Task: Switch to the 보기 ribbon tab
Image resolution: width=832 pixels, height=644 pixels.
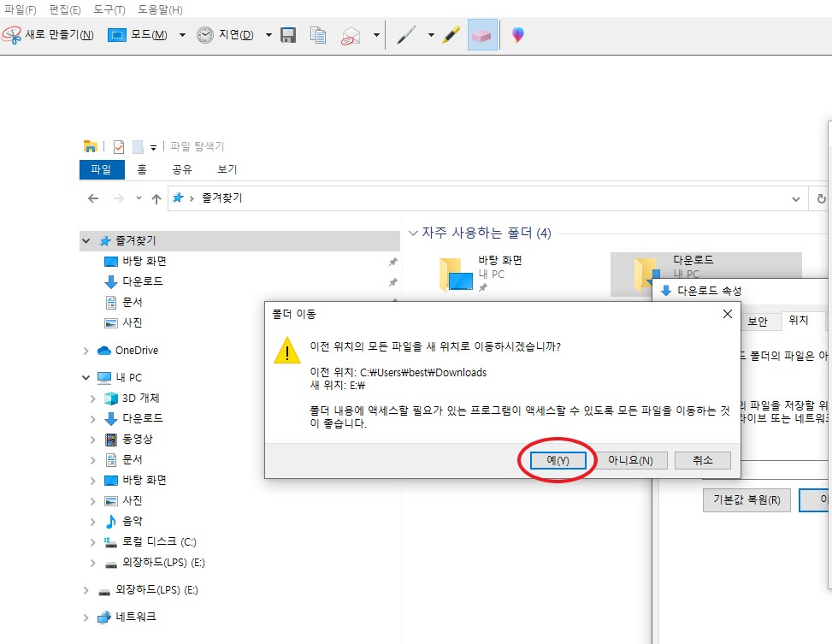Action: (x=227, y=169)
